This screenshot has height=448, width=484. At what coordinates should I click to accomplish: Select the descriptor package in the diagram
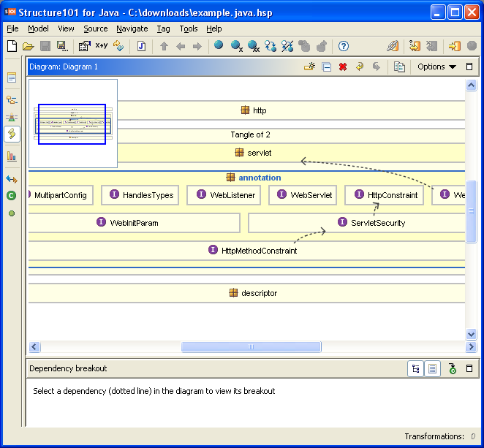(253, 293)
